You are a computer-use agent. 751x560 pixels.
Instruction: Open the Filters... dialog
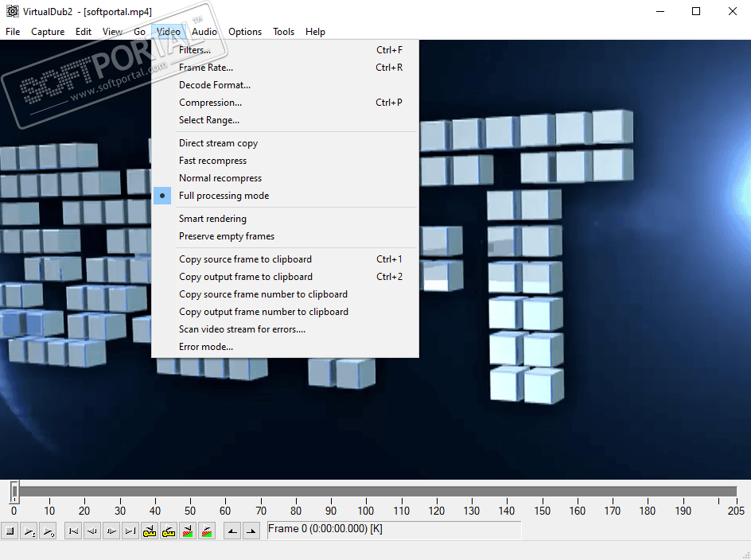pyautogui.click(x=285, y=50)
